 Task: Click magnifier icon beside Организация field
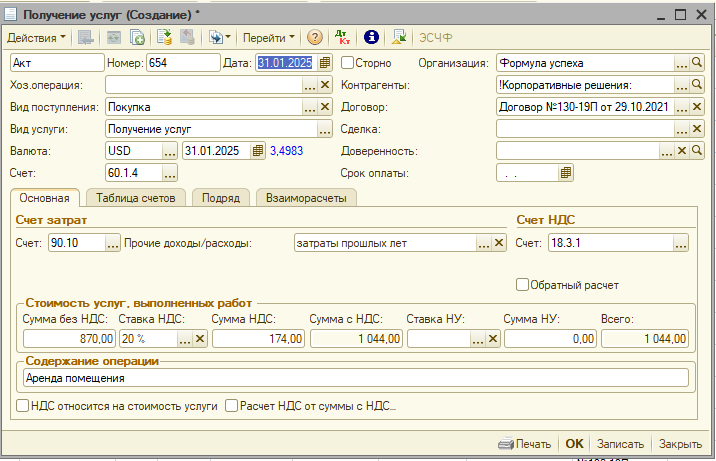click(x=698, y=63)
